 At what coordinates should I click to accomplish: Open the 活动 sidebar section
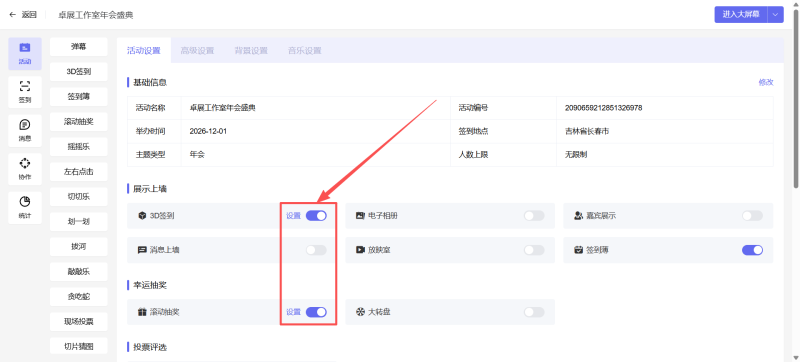[x=25, y=54]
